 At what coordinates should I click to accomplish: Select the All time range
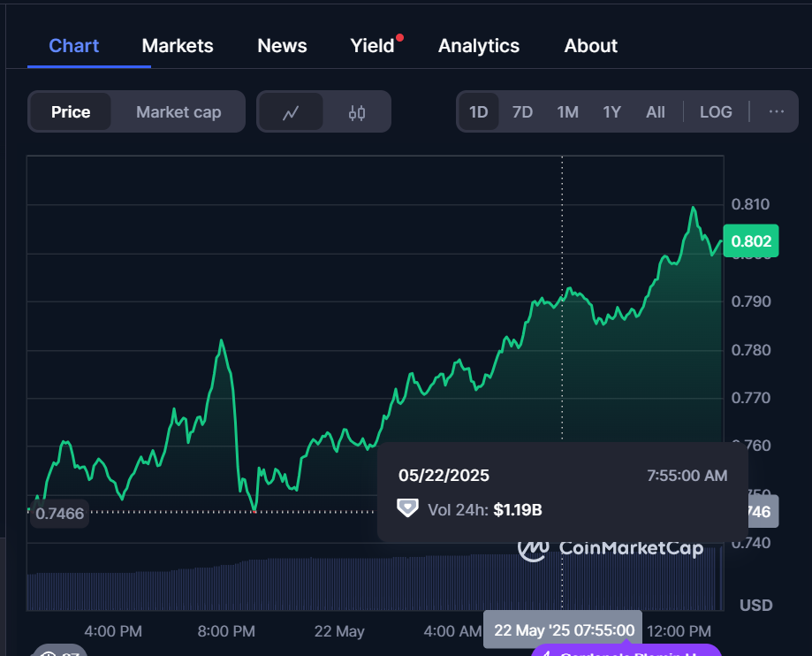(x=656, y=112)
